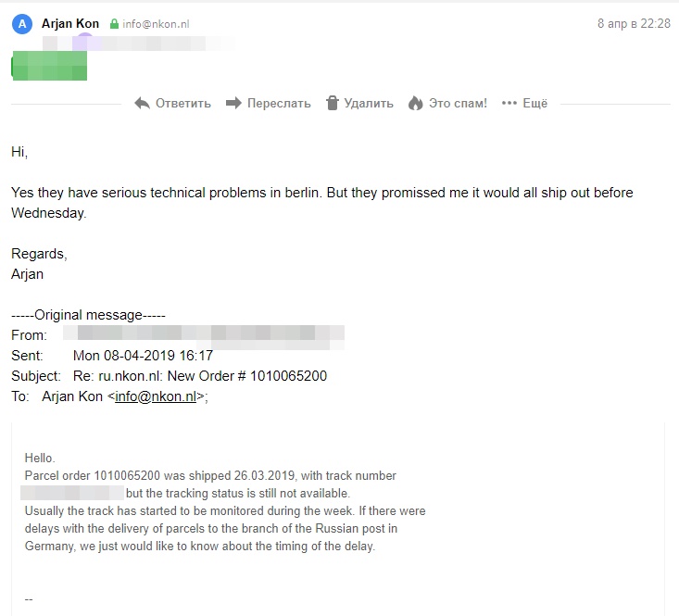Image resolution: width=679 pixels, height=616 pixels.
Task: Click the three-dots more icon
Action: (x=509, y=104)
